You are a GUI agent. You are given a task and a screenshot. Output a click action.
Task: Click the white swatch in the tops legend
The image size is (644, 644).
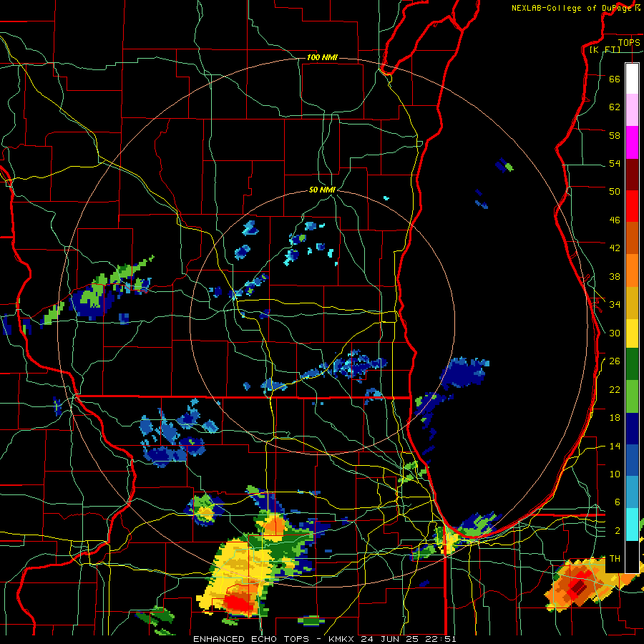(x=632, y=79)
